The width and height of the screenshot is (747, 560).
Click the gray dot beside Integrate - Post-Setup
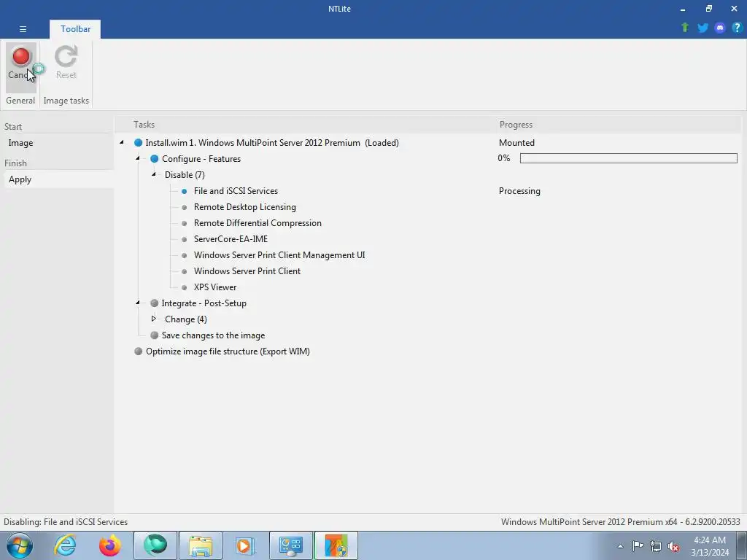tap(155, 303)
